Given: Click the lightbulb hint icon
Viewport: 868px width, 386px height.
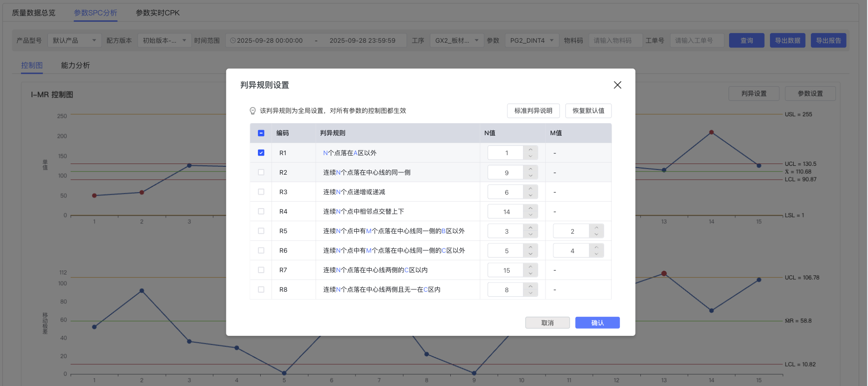Looking at the screenshot, I should tap(252, 111).
